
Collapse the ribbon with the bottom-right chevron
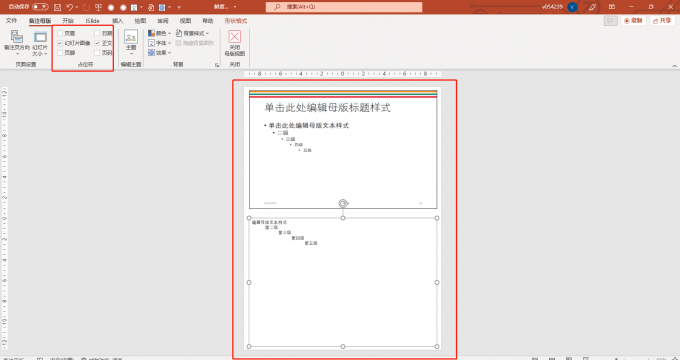[x=674, y=65]
